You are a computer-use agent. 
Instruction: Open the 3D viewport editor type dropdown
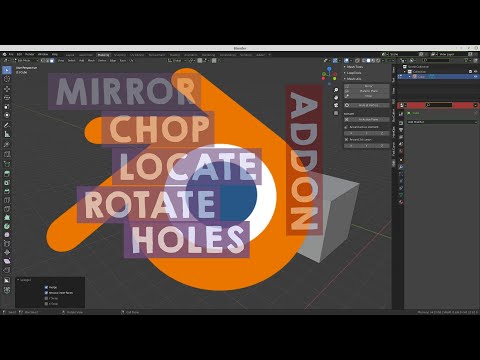6,61
